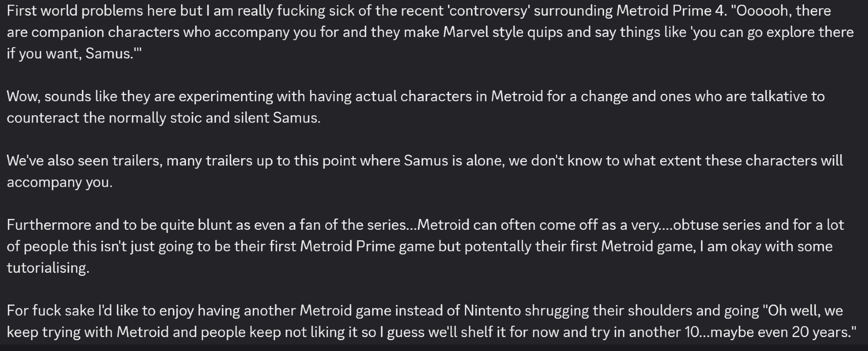Click the quoted word 'controversy'
This screenshot has width=868, height=351.
point(487,10)
